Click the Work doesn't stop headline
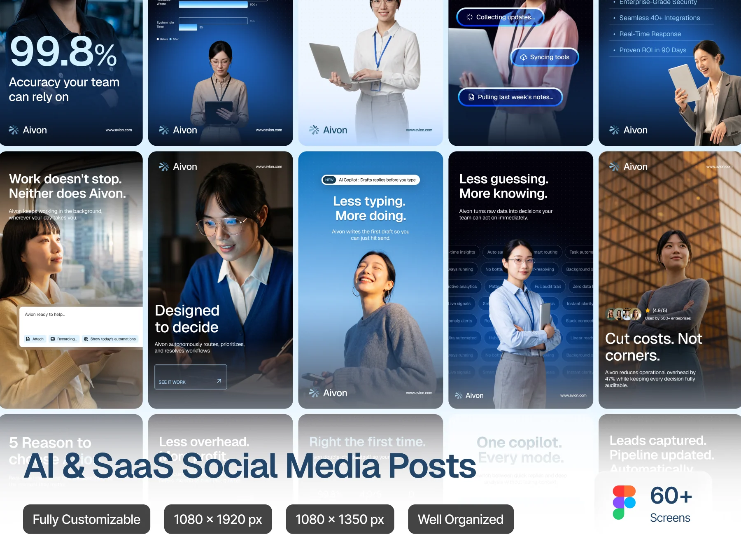Screen dimensions: 741x560 coord(68,186)
